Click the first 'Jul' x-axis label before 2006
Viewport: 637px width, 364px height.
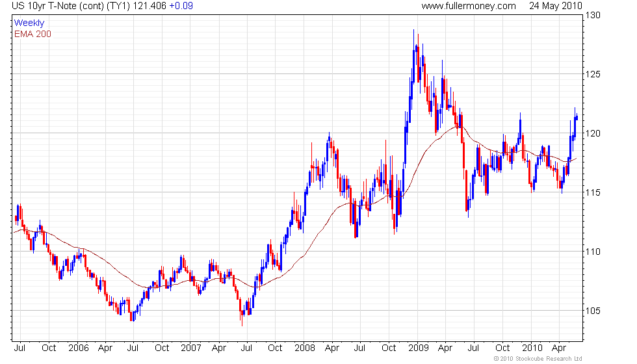pyautogui.click(x=19, y=348)
